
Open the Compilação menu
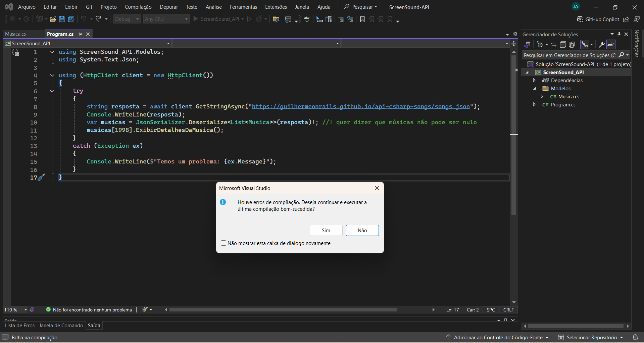[x=138, y=7]
